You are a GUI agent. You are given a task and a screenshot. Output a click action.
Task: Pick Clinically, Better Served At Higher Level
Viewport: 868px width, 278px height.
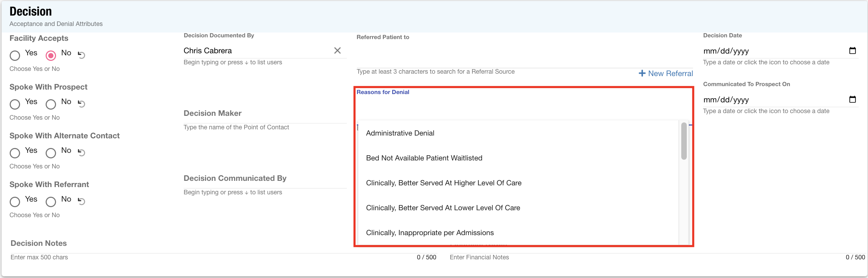pyautogui.click(x=444, y=183)
